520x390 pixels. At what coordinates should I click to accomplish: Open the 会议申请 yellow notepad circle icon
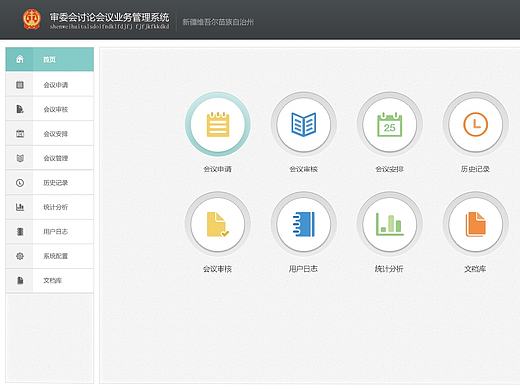[218, 124]
